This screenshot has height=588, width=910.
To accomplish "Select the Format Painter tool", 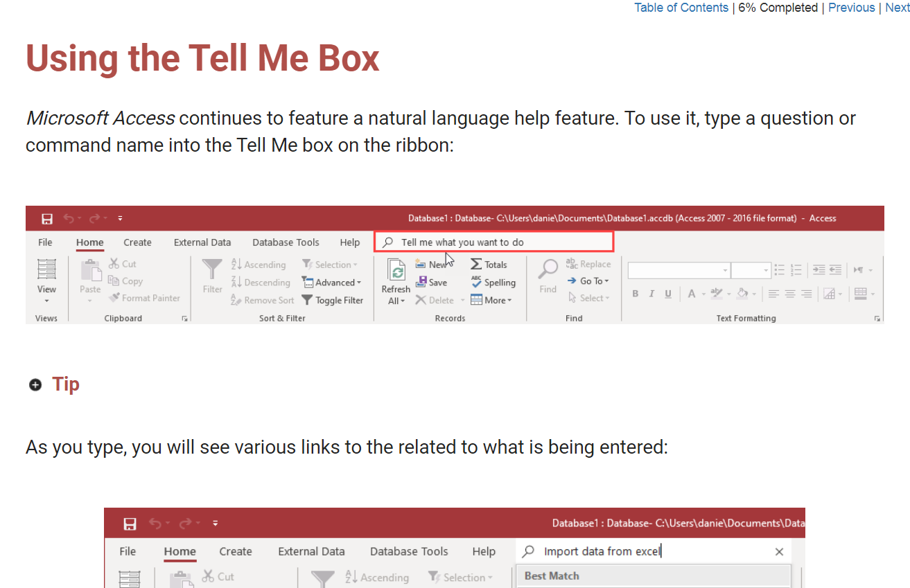I will pyautogui.click(x=144, y=298).
